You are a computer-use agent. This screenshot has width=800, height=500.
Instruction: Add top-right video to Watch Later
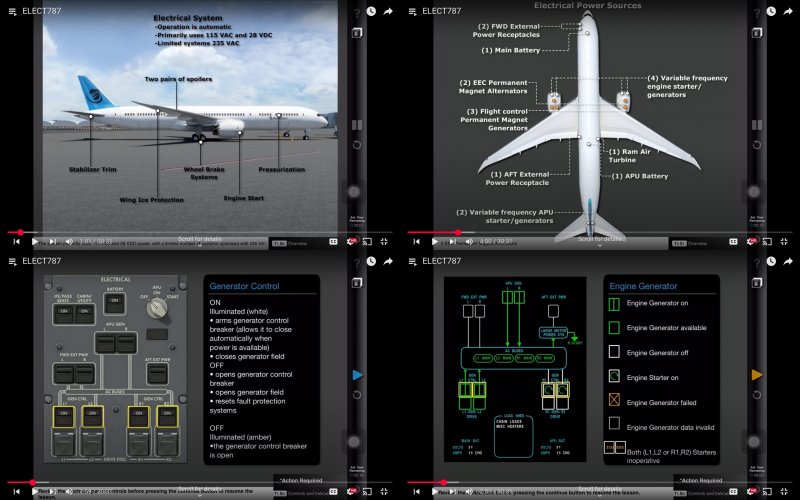pos(770,11)
